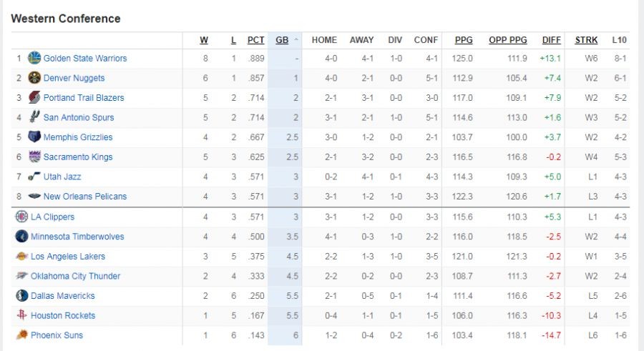Open Minnesota Timberwolves team page link
Viewport: 644px width, 351px height.
pos(77,237)
